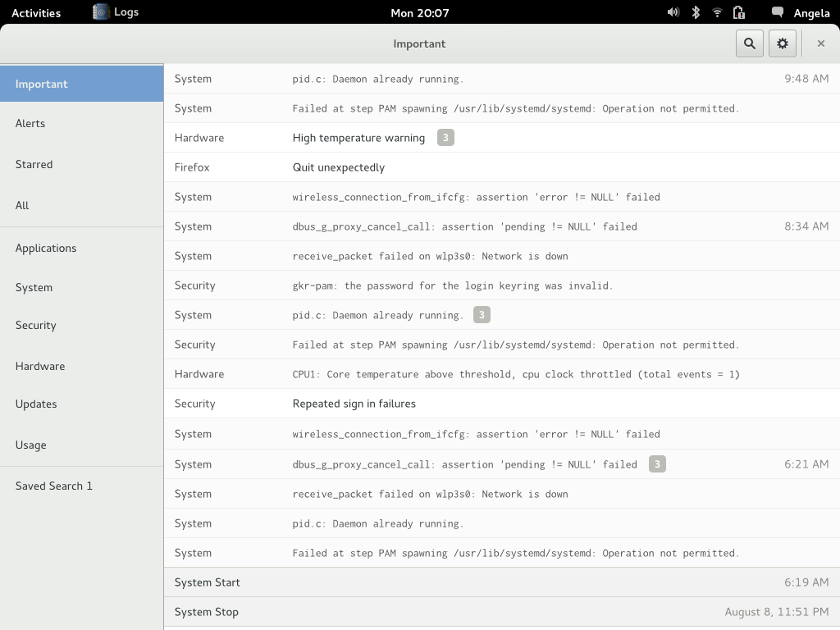840x630 pixels.
Task: Select Starred in the sidebar
Action: point(81,164)
